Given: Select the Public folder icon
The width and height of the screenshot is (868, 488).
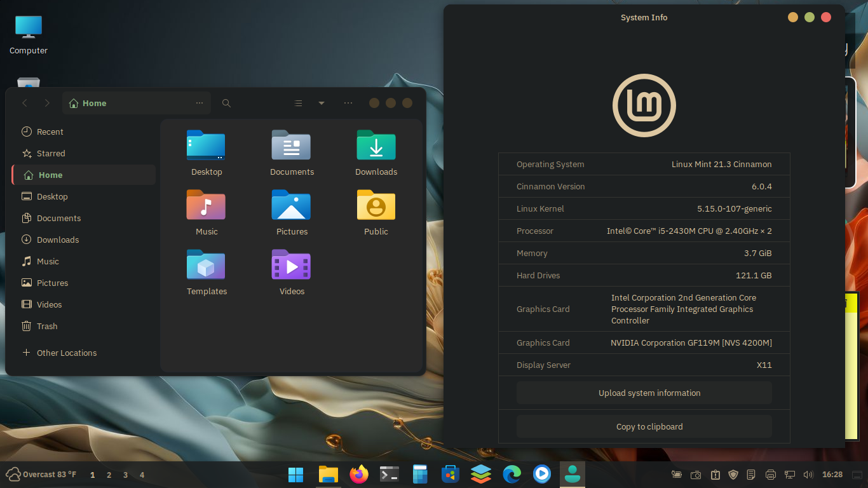Looking at the screenshot, I should point(376,205).
